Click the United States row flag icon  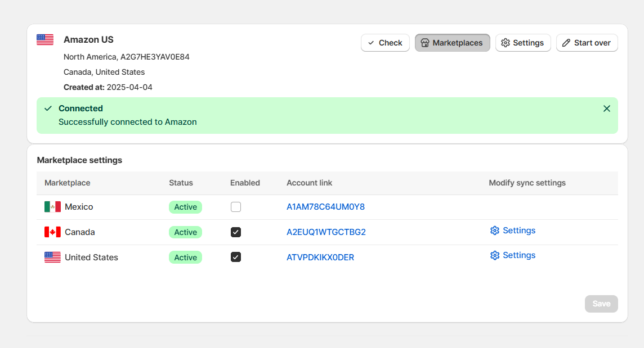pyautogui.click(x=52, y=257)
